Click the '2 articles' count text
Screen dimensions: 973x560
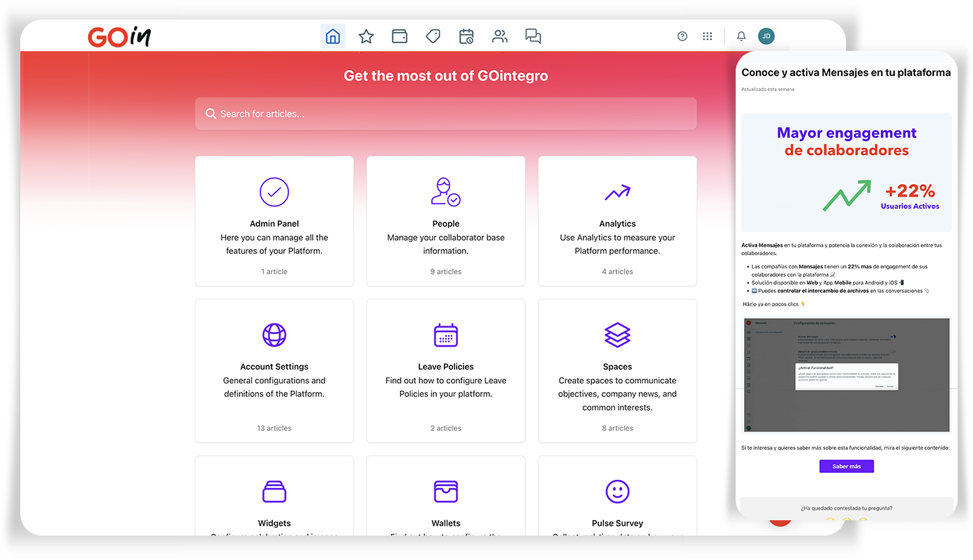[446, 428]
